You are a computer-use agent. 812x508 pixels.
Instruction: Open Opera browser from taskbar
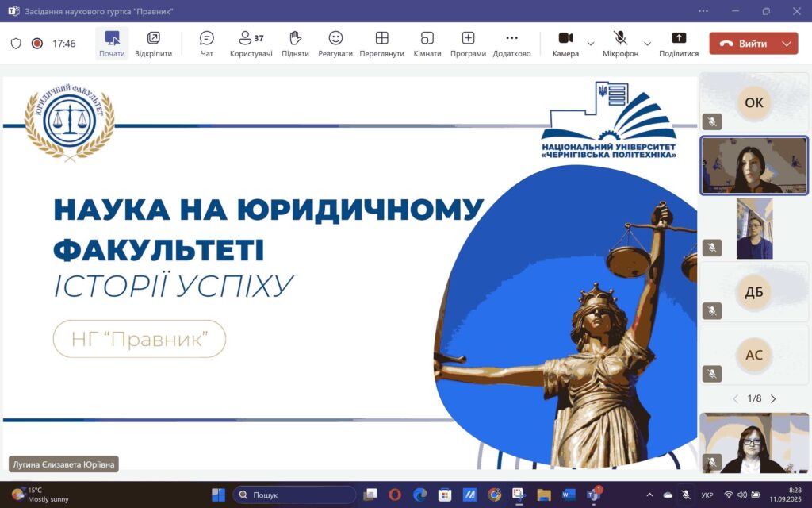click(x=395, y=495)
